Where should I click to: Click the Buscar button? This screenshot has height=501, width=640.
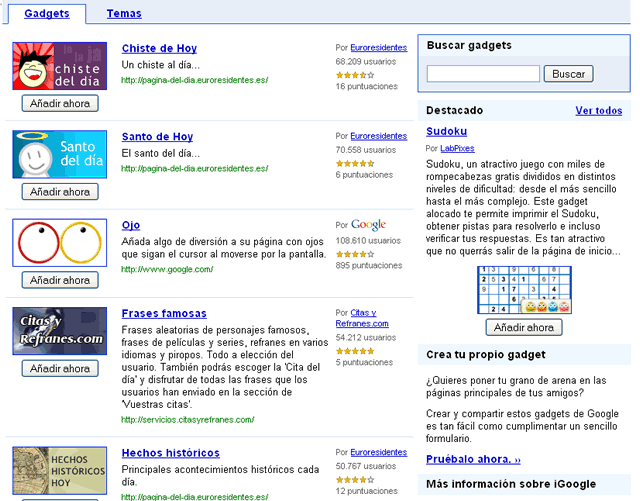tap(569, 74)
